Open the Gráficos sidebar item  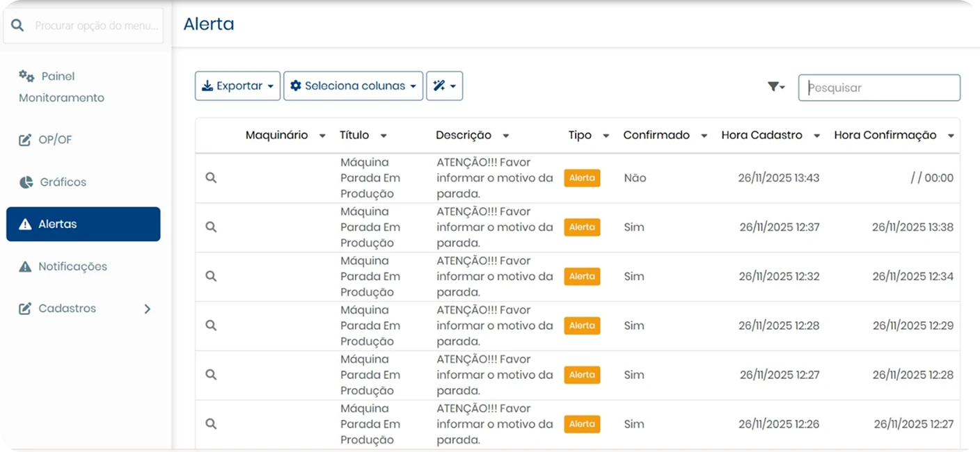tap(63, 182)
